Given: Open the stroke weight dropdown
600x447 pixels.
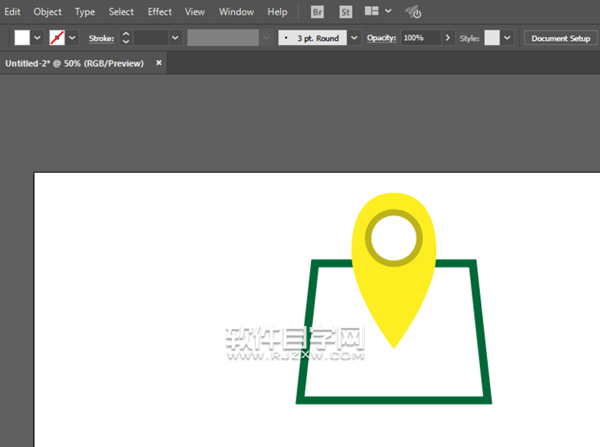Looking at the screenshot, I should [175, 38].
